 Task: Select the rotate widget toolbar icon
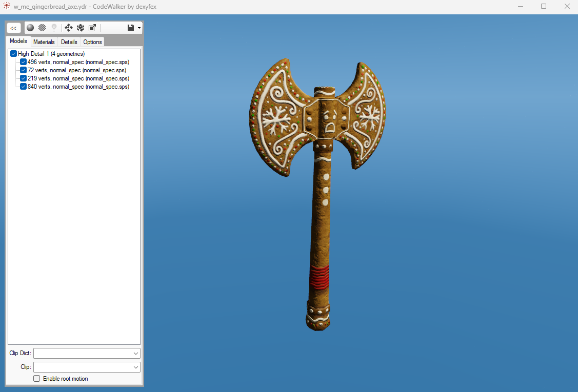coord(81,28)
